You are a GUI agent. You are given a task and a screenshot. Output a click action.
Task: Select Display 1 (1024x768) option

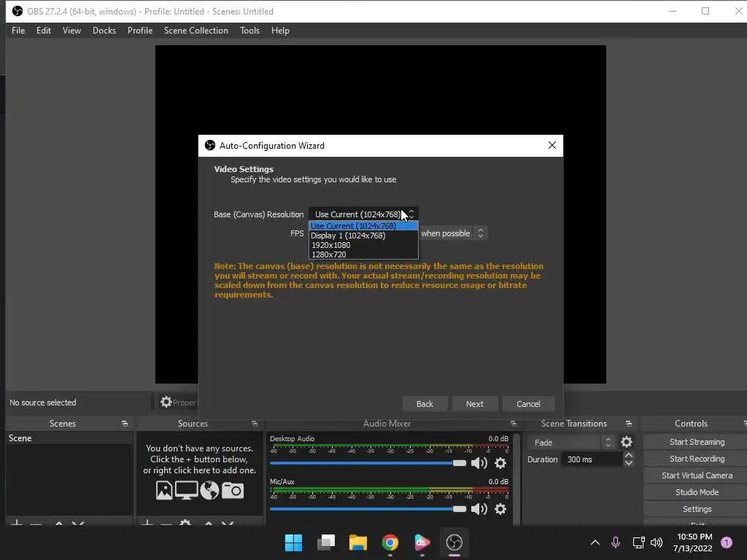(x=363, y=236)
